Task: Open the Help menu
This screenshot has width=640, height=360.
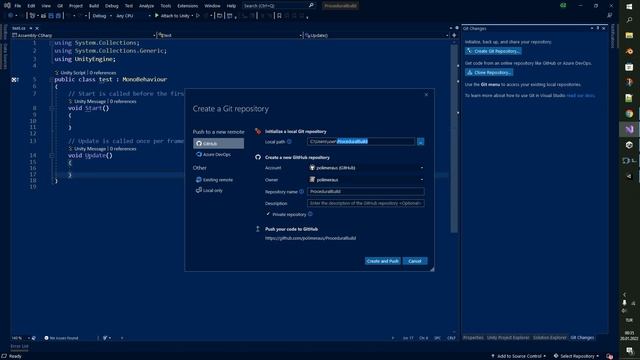Action: [231, 6]
